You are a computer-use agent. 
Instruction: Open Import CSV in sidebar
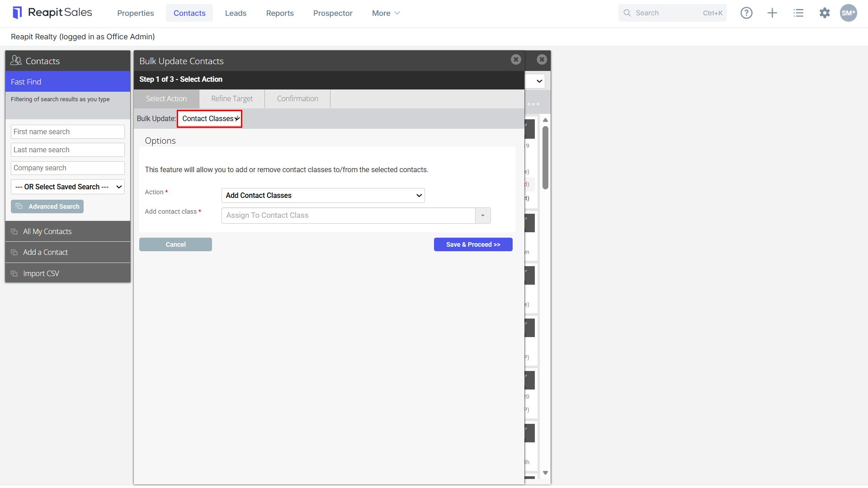[x=68, y=273]
